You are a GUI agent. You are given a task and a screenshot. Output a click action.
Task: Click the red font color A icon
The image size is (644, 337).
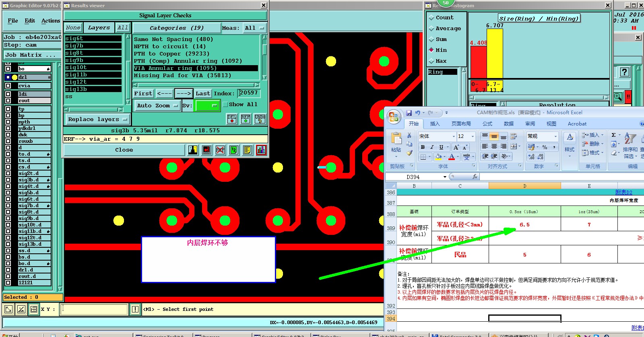click(452, 156)
